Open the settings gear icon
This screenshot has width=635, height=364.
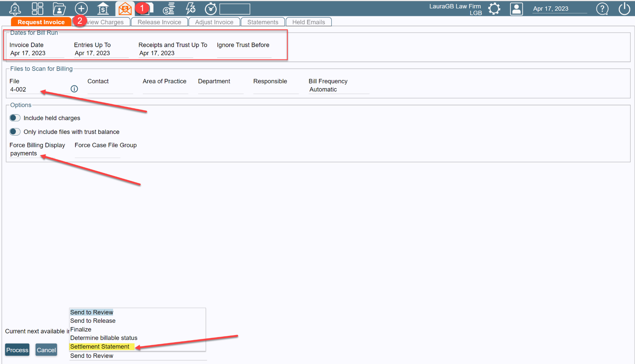tap(495, 8)
